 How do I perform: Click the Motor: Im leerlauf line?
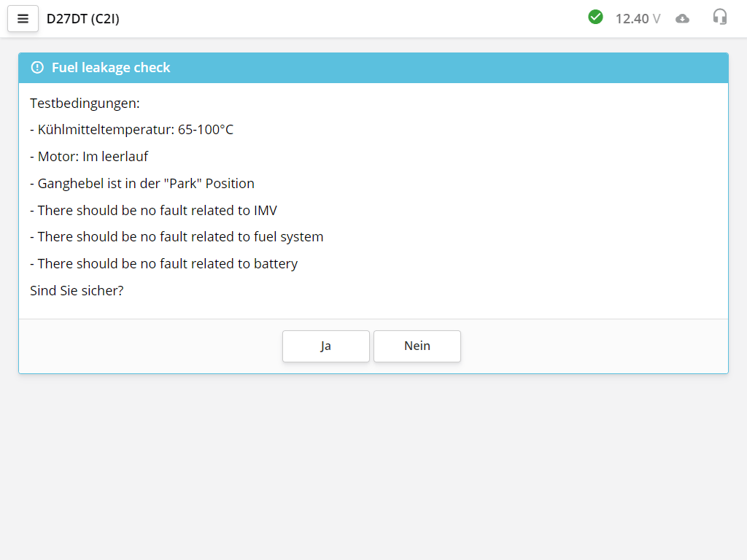coord(89,157)
